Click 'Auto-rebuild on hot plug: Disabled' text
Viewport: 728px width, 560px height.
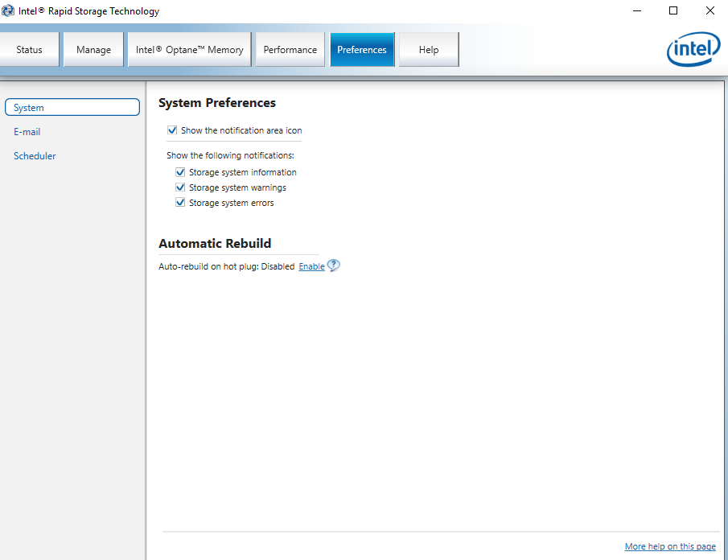(x=227, y=266)
